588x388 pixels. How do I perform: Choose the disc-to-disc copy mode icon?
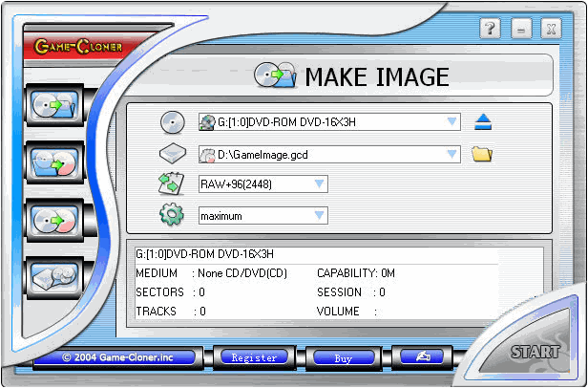click(x=55, y=220)
